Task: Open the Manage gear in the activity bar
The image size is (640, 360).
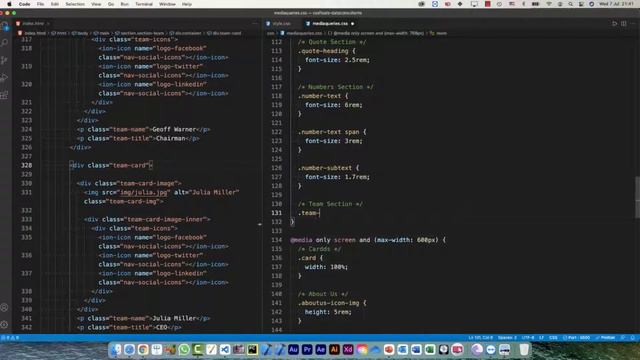Action: [x=4, y=324]
